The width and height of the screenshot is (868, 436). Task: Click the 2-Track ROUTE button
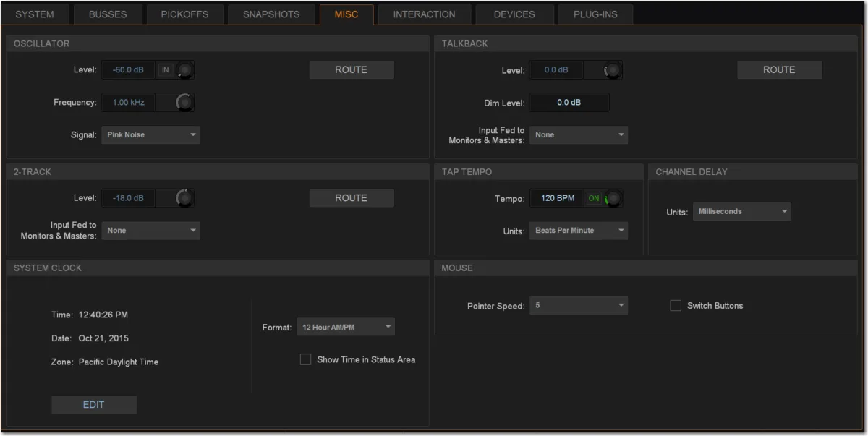coord(352,198)
